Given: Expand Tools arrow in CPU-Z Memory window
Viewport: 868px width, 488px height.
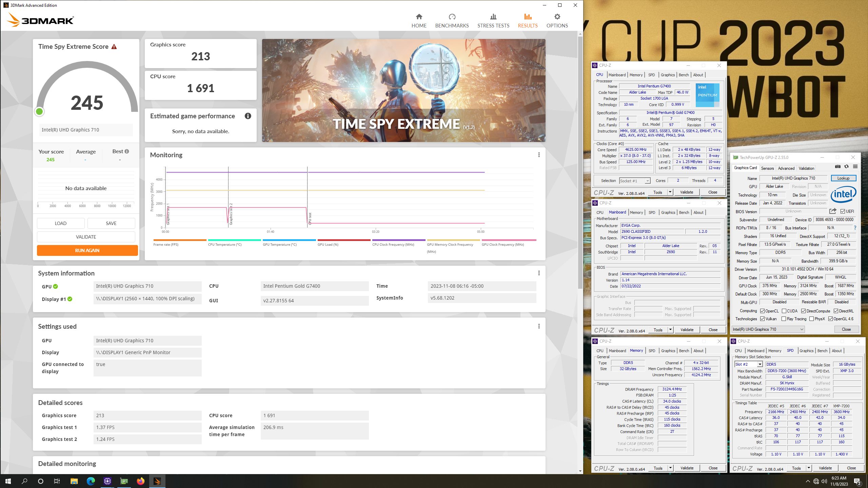Looking at the screenshot, I should pyautogui.click(x=670, y=468).
